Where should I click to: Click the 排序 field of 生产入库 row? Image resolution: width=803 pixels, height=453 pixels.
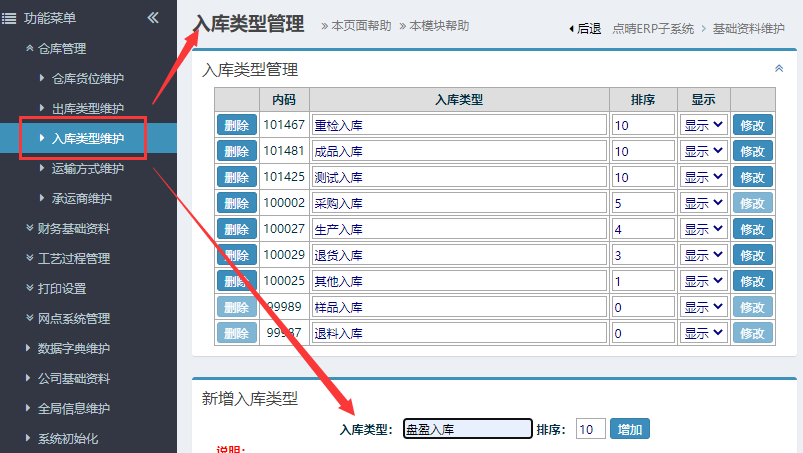643,229
